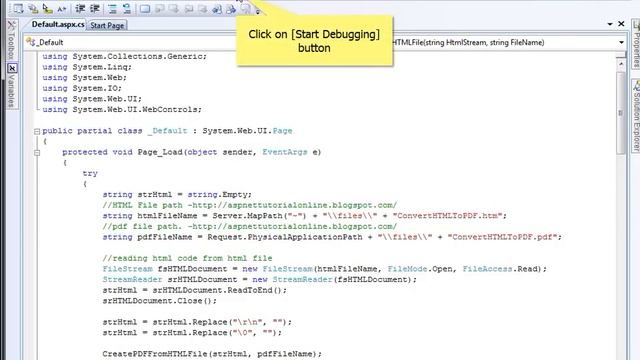
Task: Click 'Request.PhysicalApplicationPath' in pdfFileName line
Action: [x=284, y=237]
